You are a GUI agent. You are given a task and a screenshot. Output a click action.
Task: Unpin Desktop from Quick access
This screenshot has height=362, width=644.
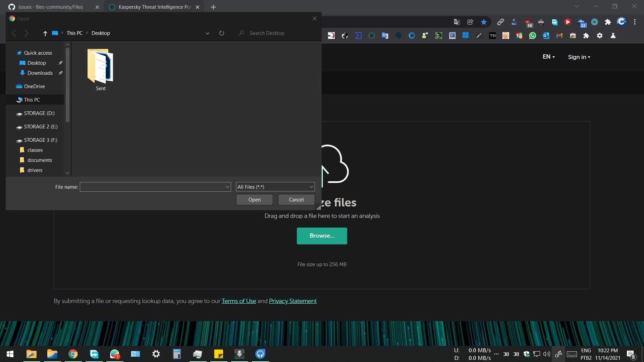click(61, 63)
